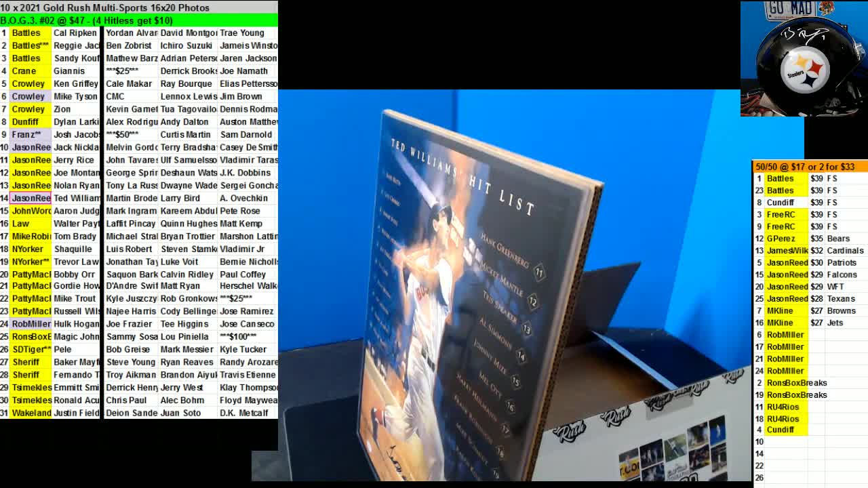Viewport: 868px width, 488px height.
Task: Click the Sammy Sosa cell
Action: pyautogui.click(x=131, y=336)
